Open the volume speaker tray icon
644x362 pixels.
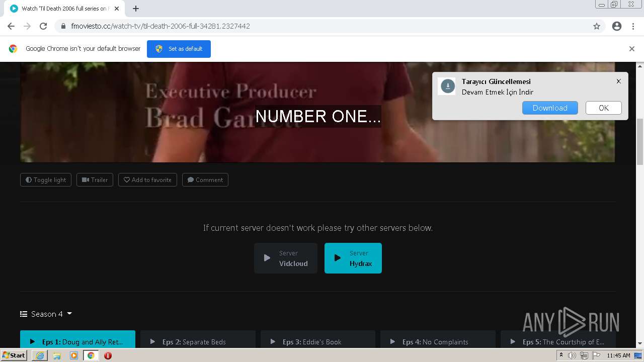point(572,355)
